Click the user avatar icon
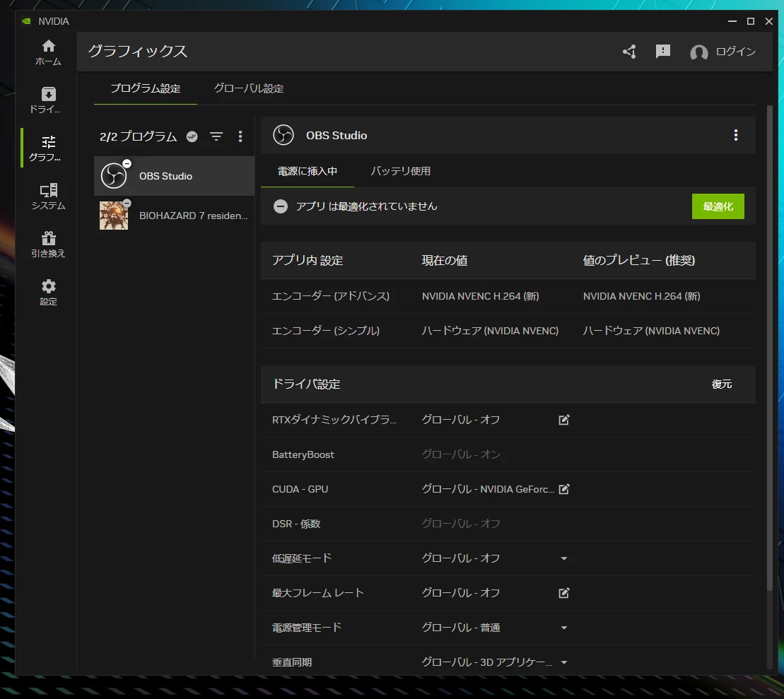 tap(698, 52)
